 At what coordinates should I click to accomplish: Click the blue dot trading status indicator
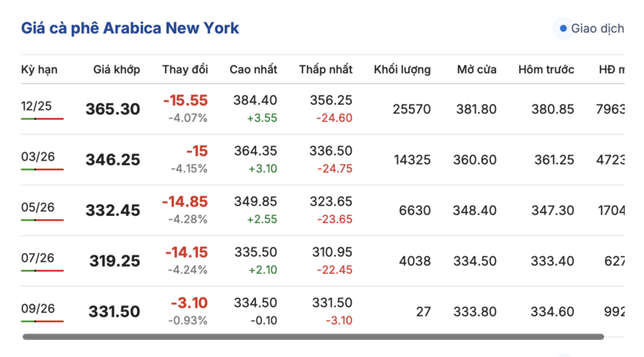tap(563, 29)
